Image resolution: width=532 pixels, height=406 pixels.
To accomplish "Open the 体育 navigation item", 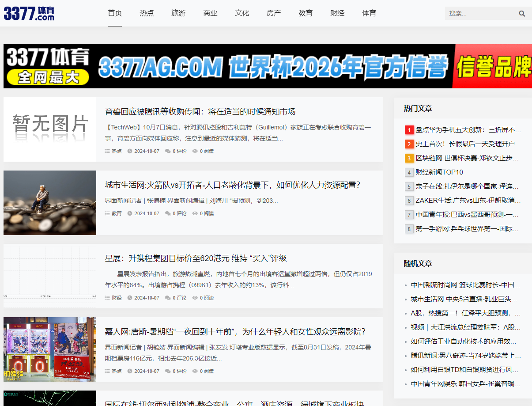I will 369,13.
